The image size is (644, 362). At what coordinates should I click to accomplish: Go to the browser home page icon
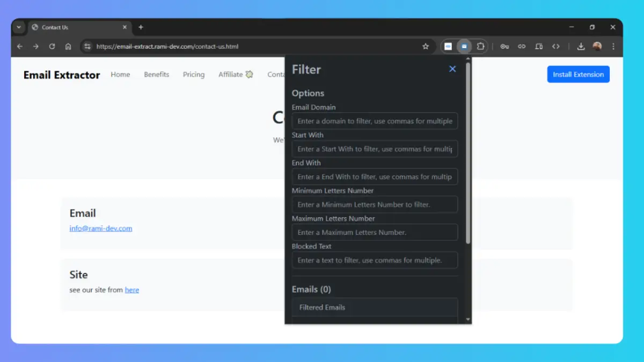68,47
